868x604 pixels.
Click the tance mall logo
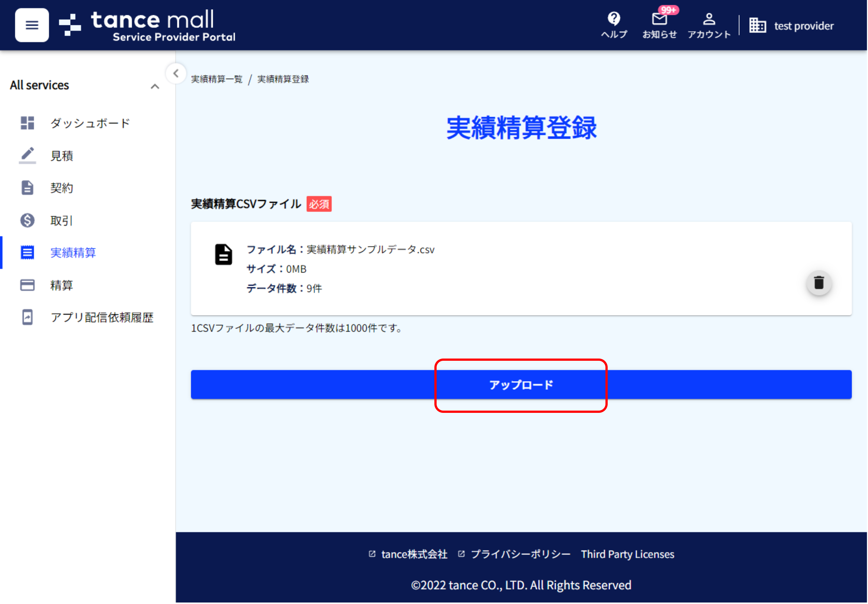click(147, 25)
